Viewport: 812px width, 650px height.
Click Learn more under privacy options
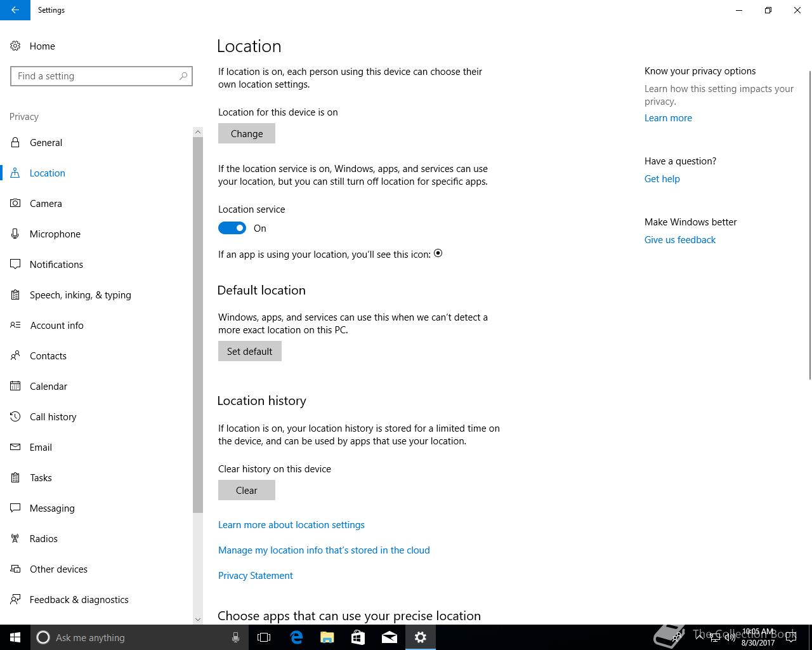pos(668,118)
